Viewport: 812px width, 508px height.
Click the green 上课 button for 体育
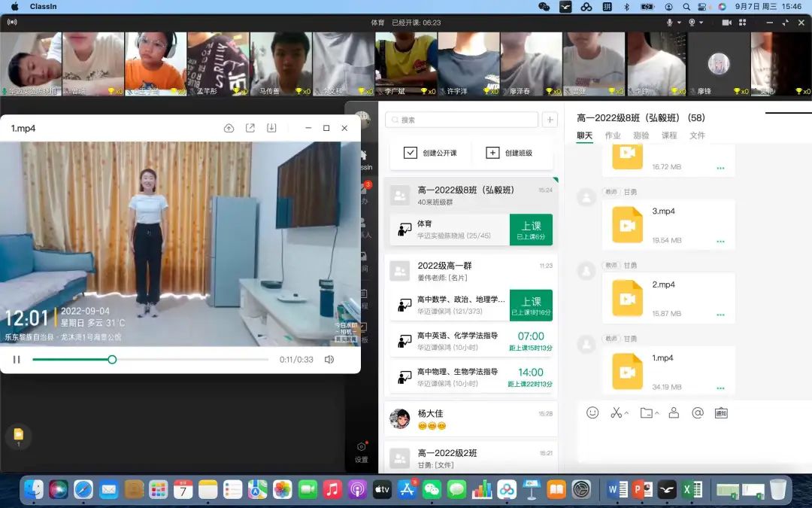pyautogui.click(x=531, y=230)
